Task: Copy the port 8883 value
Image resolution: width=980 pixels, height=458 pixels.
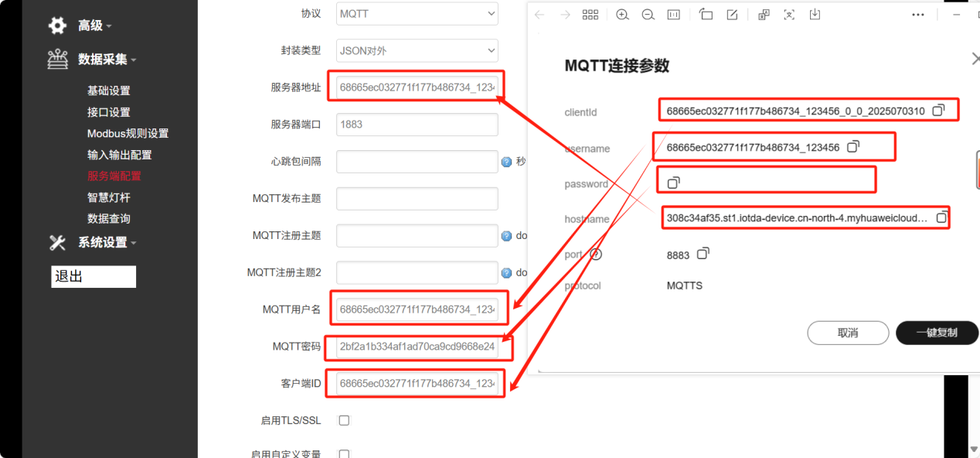Action: [701, 254]
